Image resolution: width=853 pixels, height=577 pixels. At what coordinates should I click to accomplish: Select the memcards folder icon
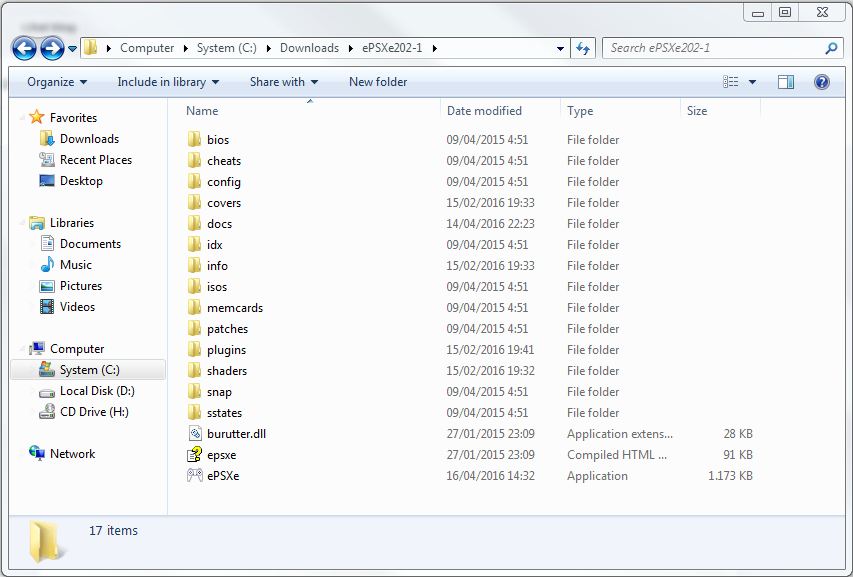194,308
